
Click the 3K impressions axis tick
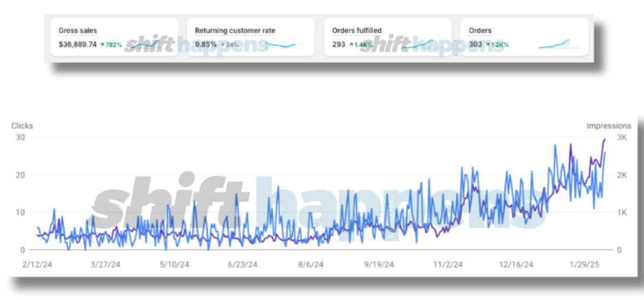(621, 137)
